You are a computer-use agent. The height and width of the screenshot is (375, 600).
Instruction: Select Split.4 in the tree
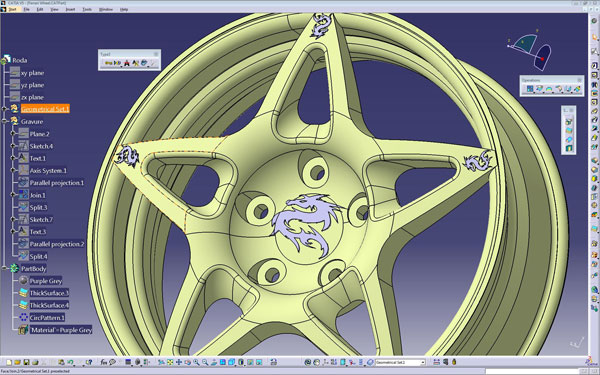pyautogui.click(x=39, y=256)
